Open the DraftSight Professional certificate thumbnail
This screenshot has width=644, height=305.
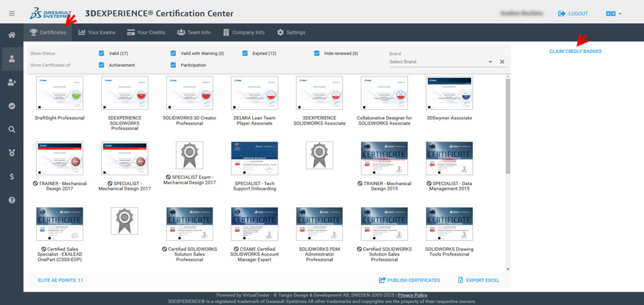tap(60, 94)
